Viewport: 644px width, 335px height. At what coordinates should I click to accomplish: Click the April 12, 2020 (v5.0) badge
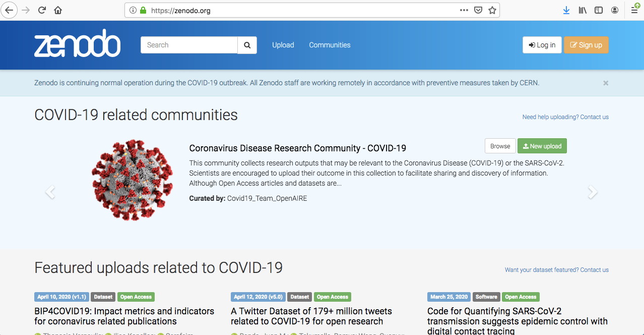click(259, 297)
